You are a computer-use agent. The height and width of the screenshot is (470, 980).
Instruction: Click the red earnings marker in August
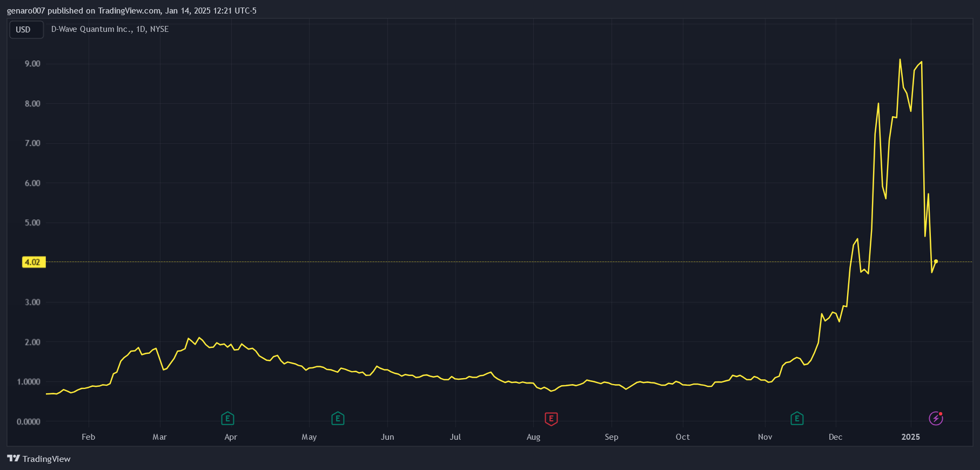click(551, 418)
